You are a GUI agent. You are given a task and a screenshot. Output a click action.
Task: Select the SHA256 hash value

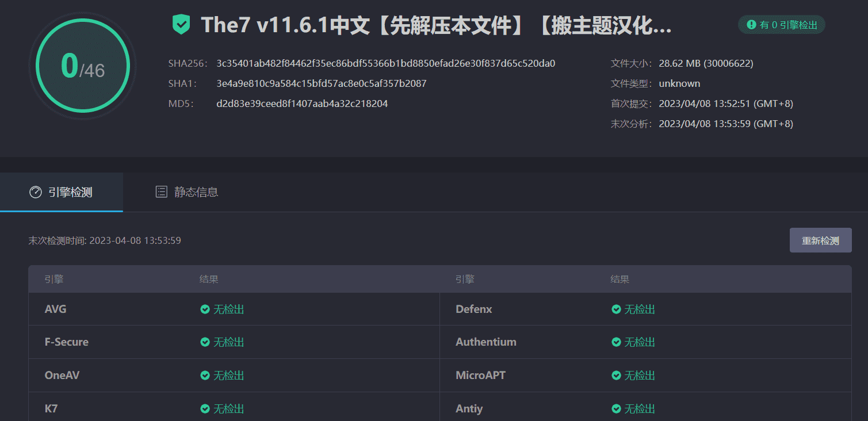click(x=386, y=63)
